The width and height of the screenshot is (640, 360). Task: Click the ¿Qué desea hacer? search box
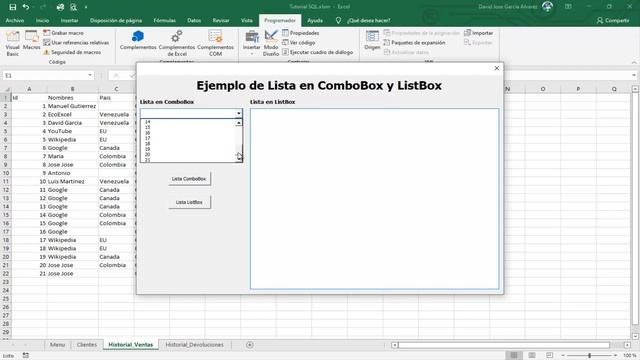pyautogui.click(x=369, y=20)
